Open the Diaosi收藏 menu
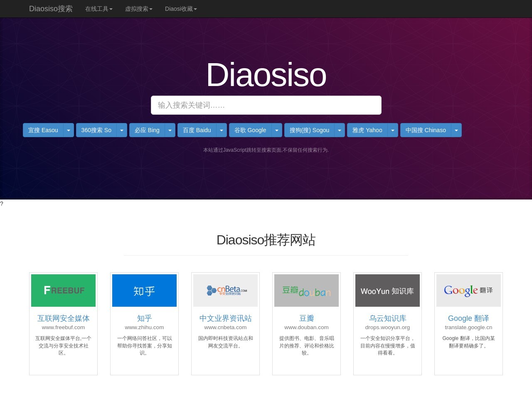This screenshot has height=399, width=532. pos(181,9)
